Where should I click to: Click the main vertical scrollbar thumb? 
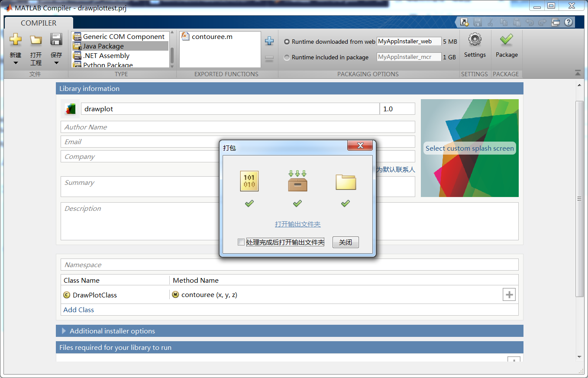click(x=579, y=199)
